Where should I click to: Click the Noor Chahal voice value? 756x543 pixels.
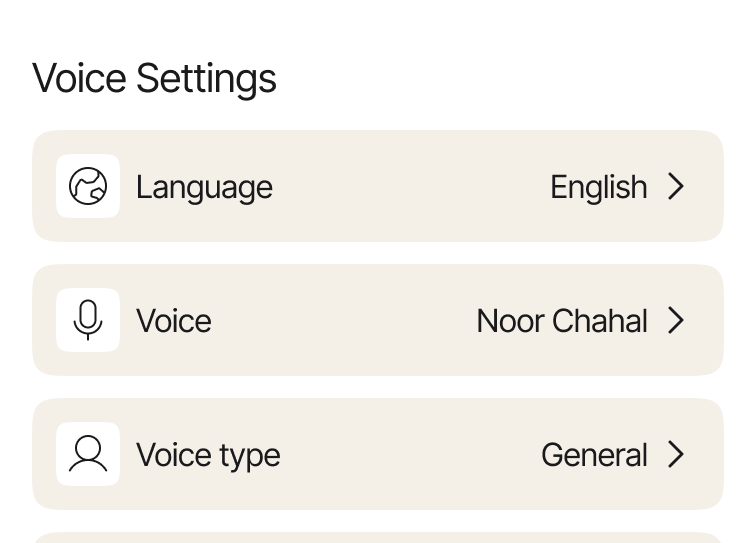[x=562, y=321]
